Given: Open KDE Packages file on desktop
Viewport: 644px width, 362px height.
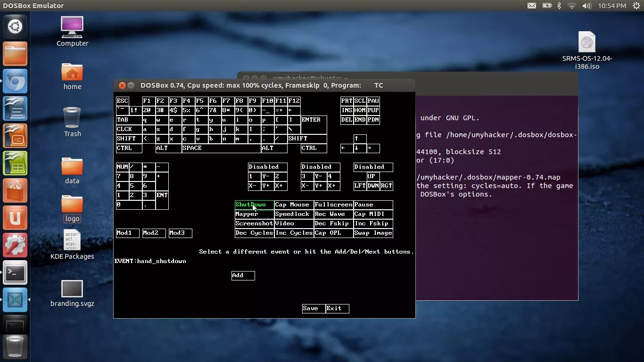Looking at the screenshot, I should point(72,245).
